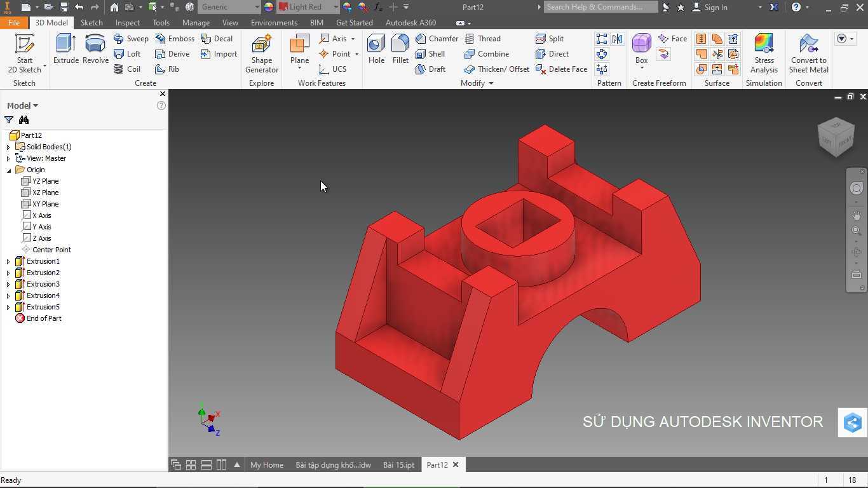The width and height of the screenshot is (868, 488).
Task: Click Convert to Sheet Metal
Action: click(809, 54)
